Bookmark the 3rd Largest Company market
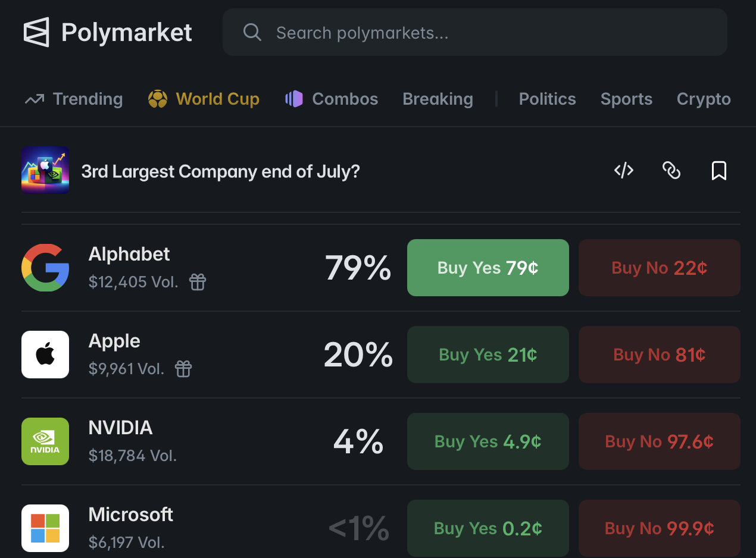Screen dimensions: 756x558 point(719,171)
